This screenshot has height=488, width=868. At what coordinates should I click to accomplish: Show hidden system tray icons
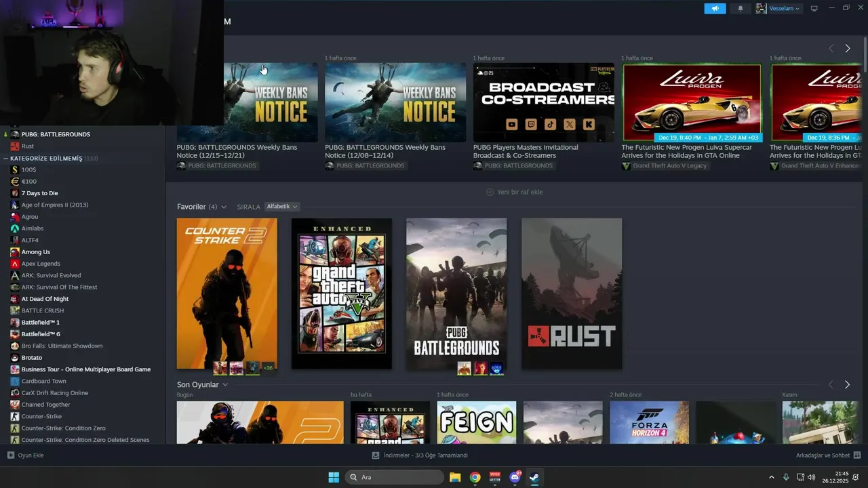(771, 477)
